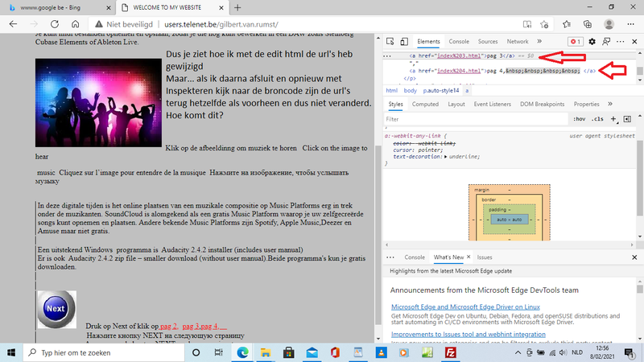Click the Styles filter input field
This screenshot has height=362, width=644.
[x=476, y=119]
